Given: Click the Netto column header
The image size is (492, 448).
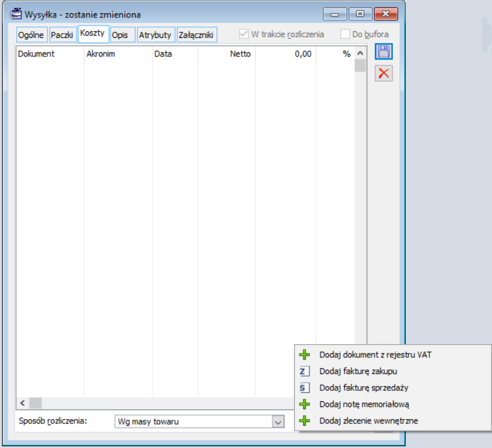Looking at the screenshot, I should (x=227, y=53).
